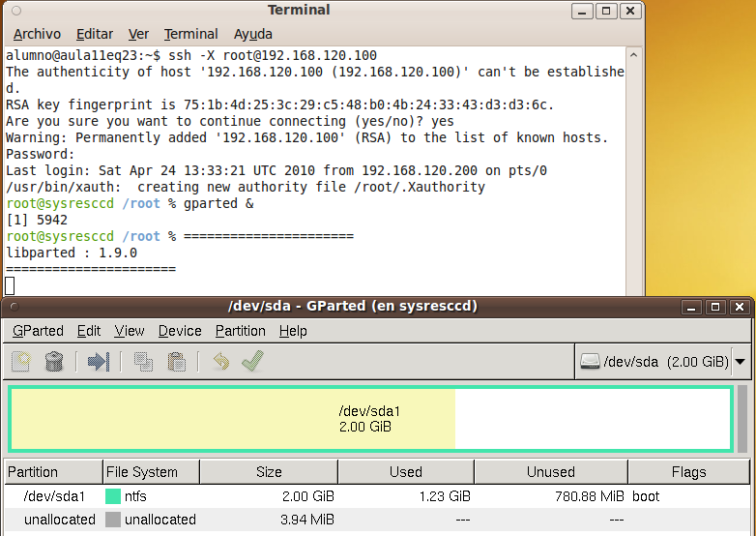The image size is (756, 536).
Task: Click the Apply all operations checkmark
Action: pyautogui.click(x=252, y=361)
